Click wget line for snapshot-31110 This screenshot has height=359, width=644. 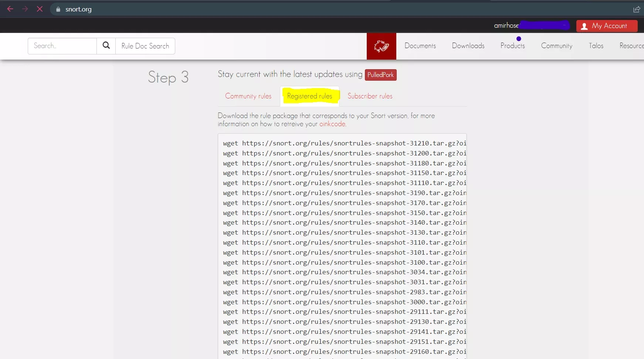click(345, 183)
